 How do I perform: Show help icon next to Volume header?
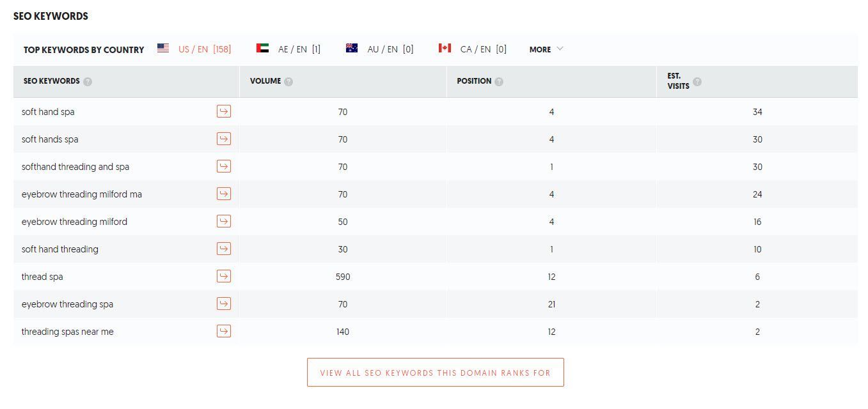[288, 82]
